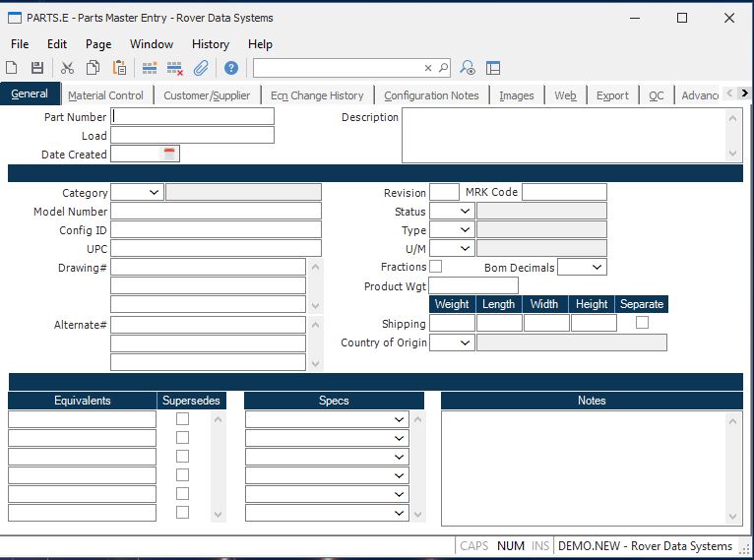The height and width of the screenshot is (560, 754).
Task: Open the Country of Origin dropdown
Action: 465,343
